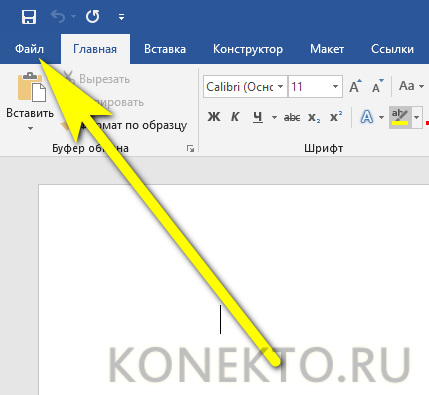Open the Буфер обмена dialog launcher

point(190,149)
